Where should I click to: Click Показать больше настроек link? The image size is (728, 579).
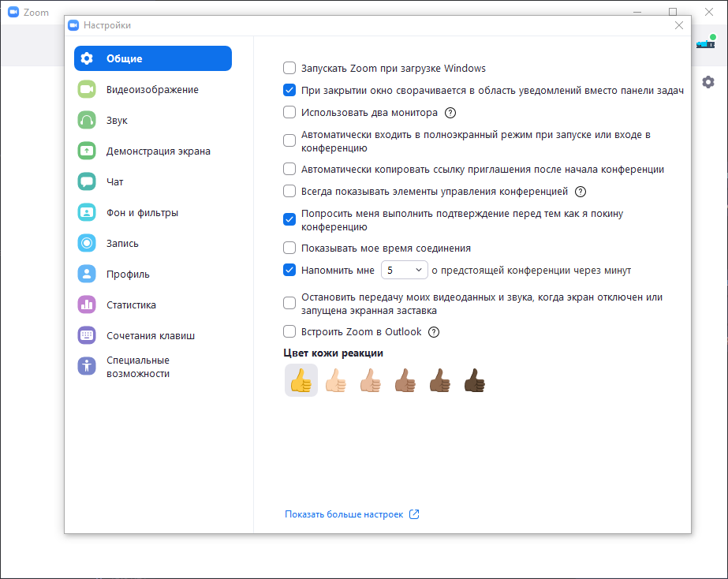pyautogui.click(x=344, y=514)
